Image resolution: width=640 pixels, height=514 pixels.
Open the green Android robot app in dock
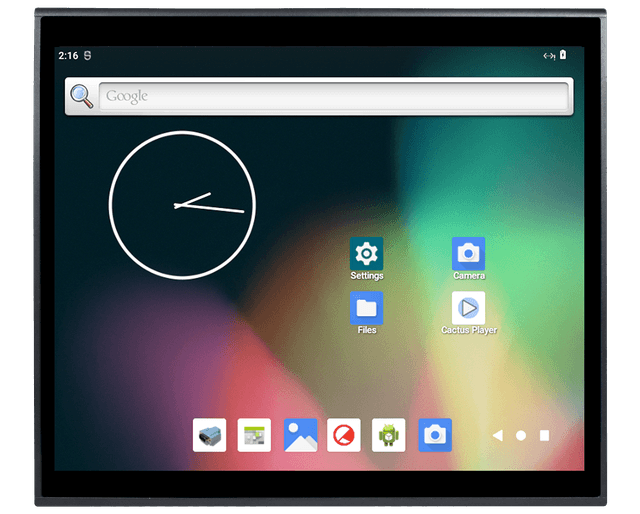[x=389, y=435]
